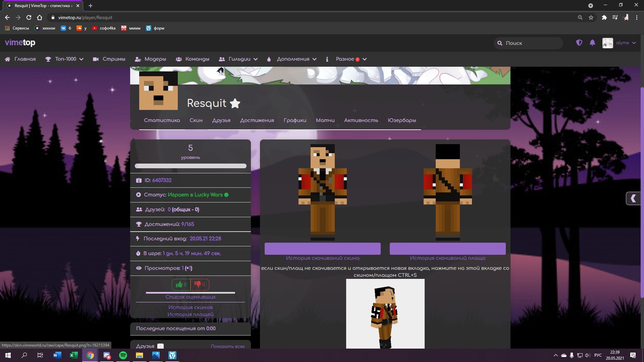Open the Команды page
Screen dimensions: 644x362
(x=193, y=59)
